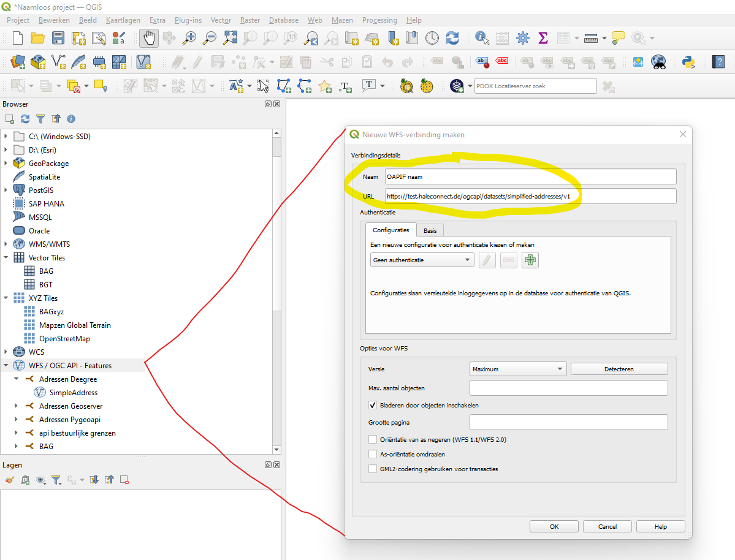Open the Kaartlagen menu
The height and width of the screenshot is (560, 735).
(x=123, y=20)
